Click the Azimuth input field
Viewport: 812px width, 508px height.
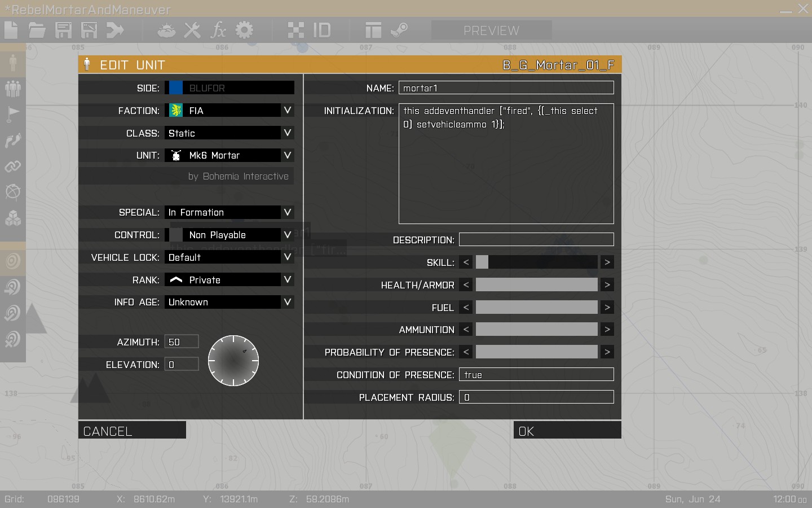(x=182, y=342)
